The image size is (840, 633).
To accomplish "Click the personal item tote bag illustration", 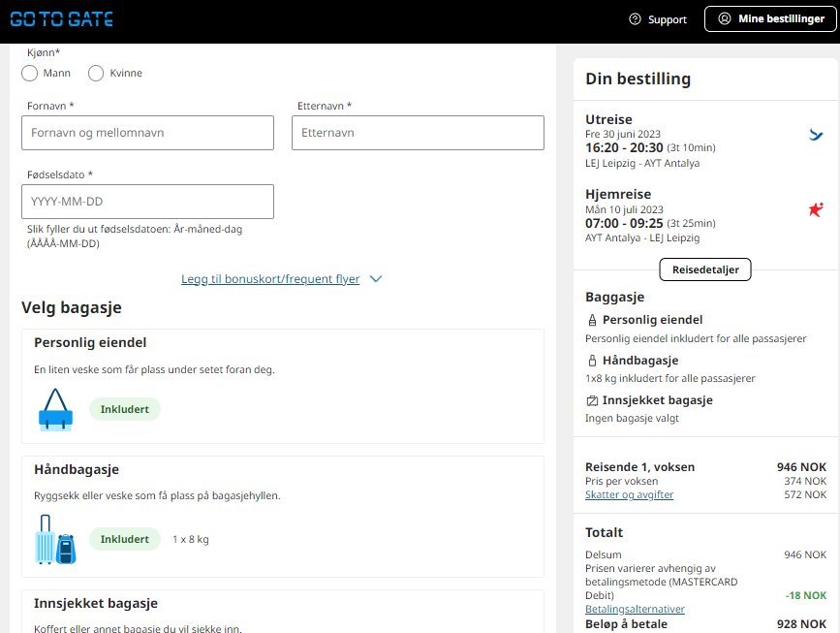I will tap(56, 409).
